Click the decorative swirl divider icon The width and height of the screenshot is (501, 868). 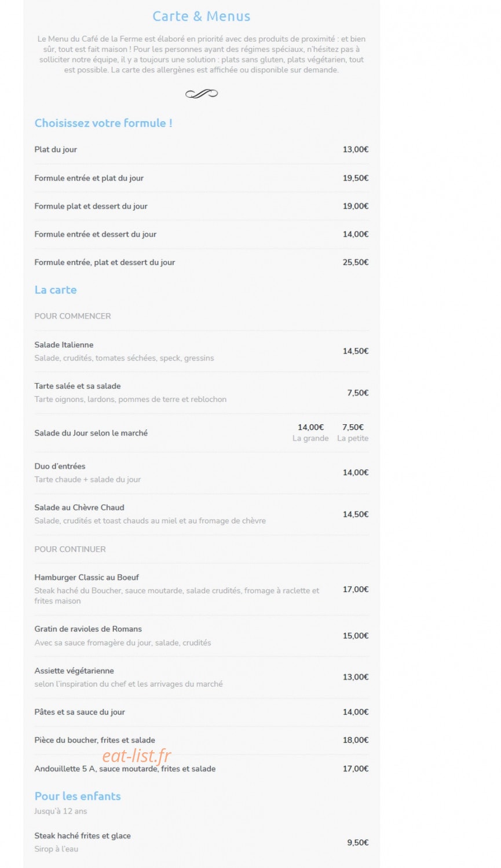click(202, 94)
